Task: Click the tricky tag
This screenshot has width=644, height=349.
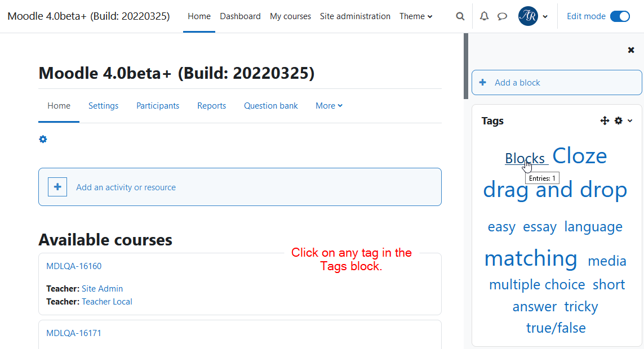Action: tap(581, 307)
